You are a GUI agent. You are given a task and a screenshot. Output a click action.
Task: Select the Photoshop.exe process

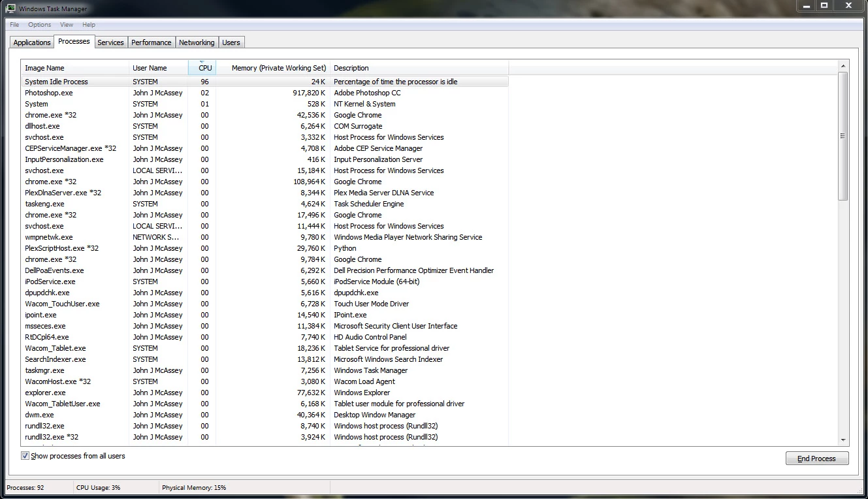(265, 93)
